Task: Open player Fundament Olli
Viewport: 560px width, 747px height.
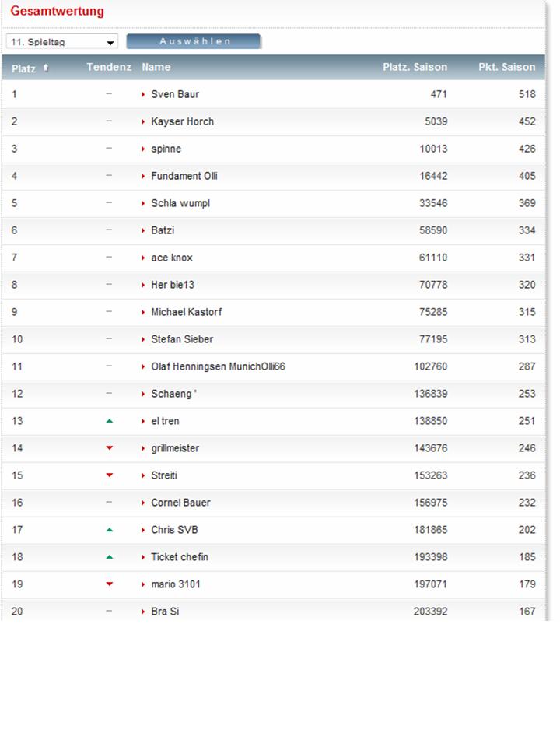Action: click(x=184, y=176)
